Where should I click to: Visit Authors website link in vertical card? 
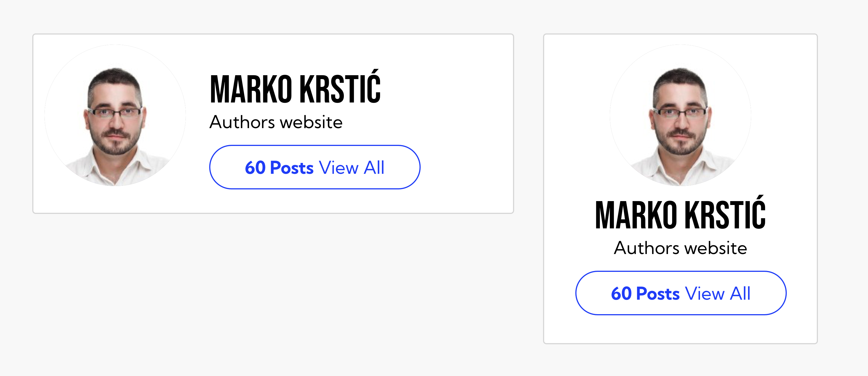point(680,248)
